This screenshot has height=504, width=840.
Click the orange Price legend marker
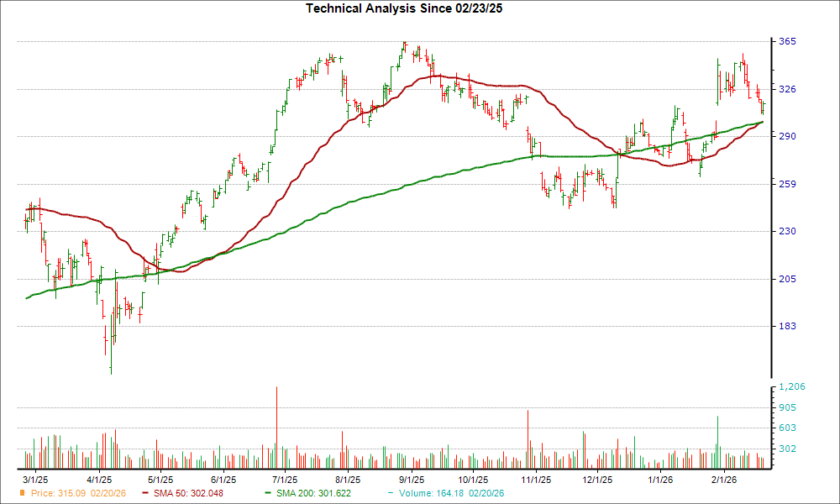pos(21,494)
